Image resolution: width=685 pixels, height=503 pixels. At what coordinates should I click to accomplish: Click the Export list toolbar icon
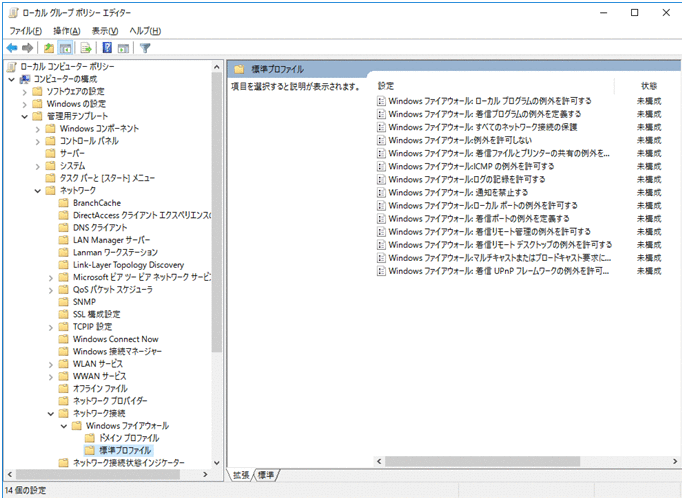click(x=86, y=48)
